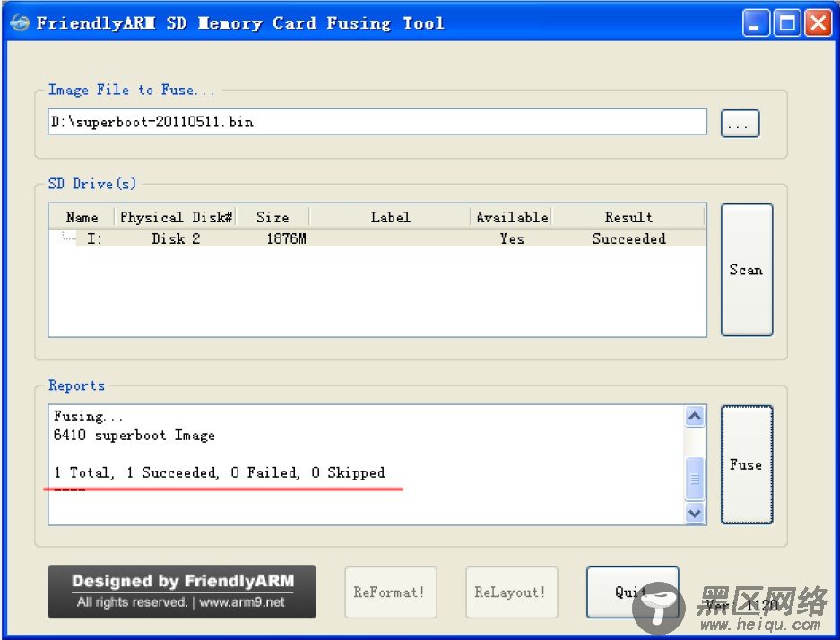The image size is (840, 640).
Task: Click the Result column header
Action: pos(628,217)
